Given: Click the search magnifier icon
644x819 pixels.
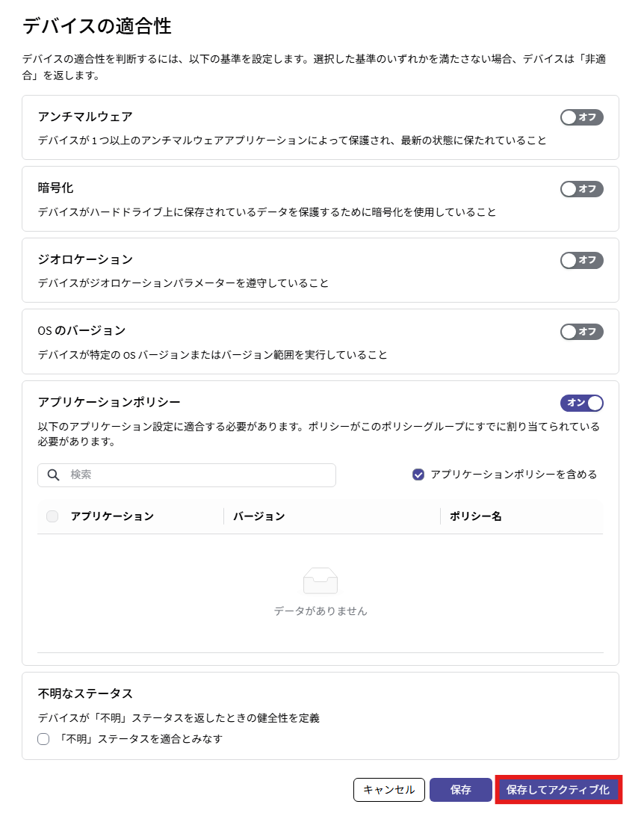Looking at the screenshot, I should point(53,475).
